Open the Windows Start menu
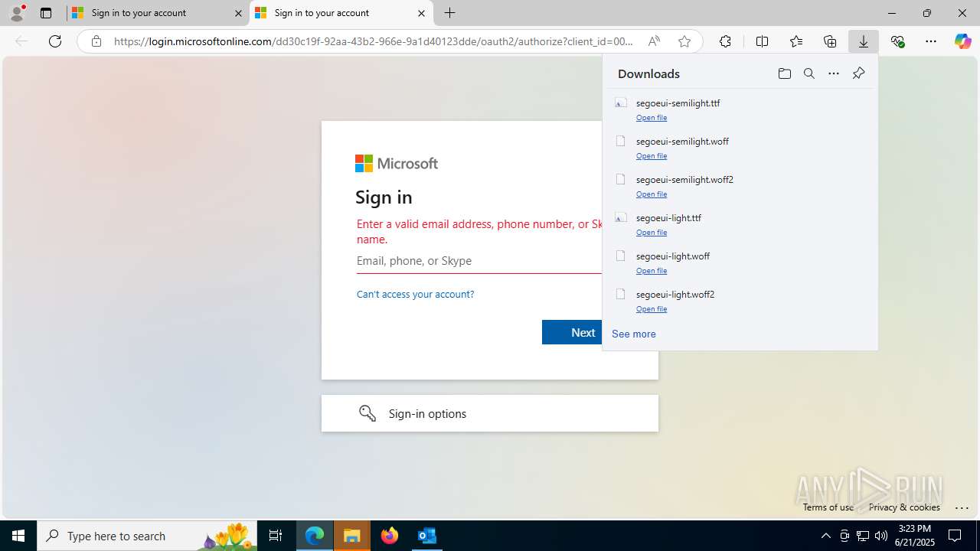The image size is (980, 551). 18,536
